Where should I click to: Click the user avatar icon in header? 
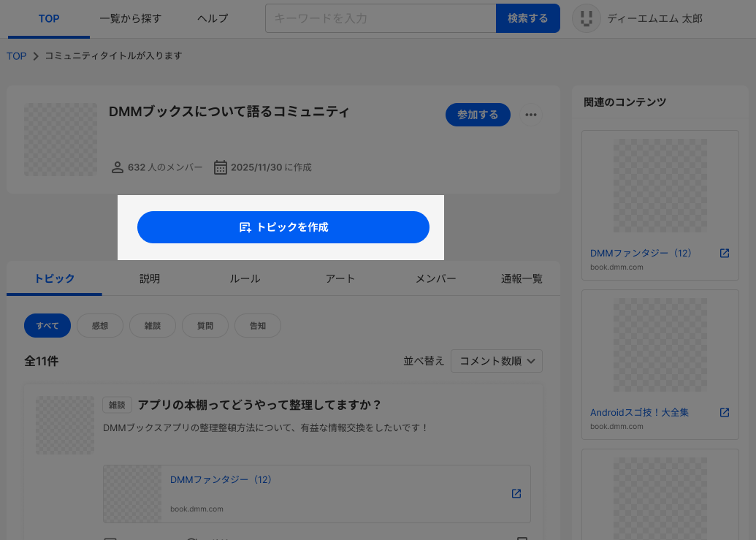point(586,18)
